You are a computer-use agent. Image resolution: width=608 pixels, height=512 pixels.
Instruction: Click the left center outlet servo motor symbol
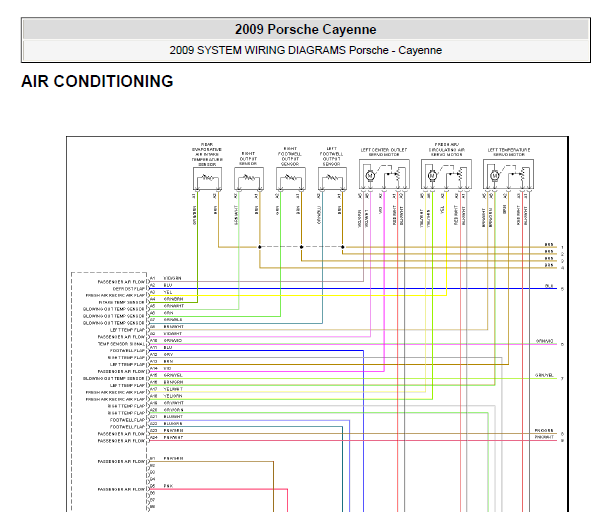click(x=384, y=174)
